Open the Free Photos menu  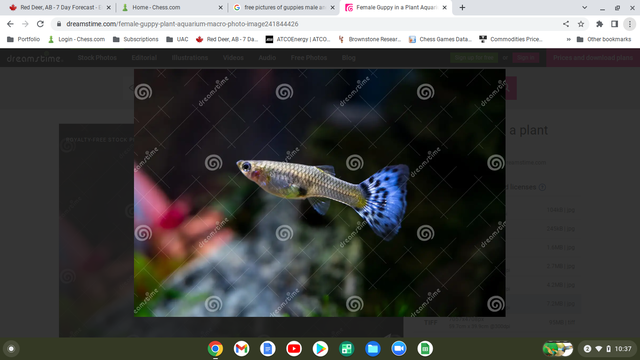tap(309, 58)
